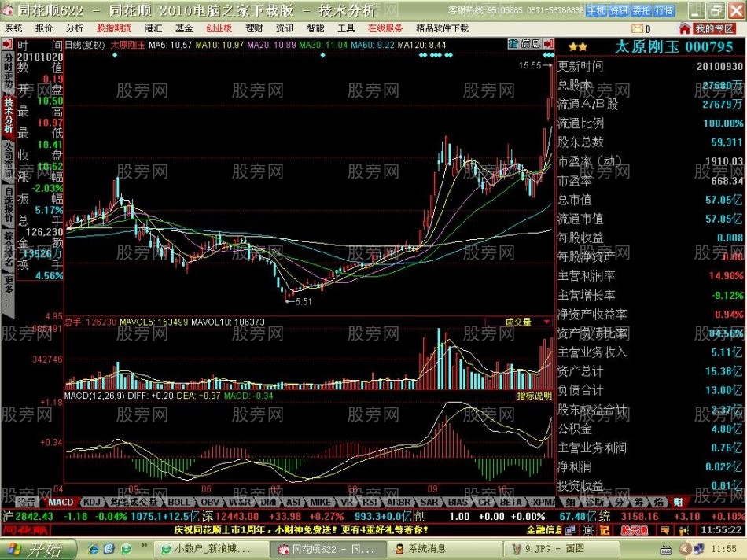Open the mailbox message icon on toolbar
The width and height of the screenshot is (747, 560).
[638, 28]
